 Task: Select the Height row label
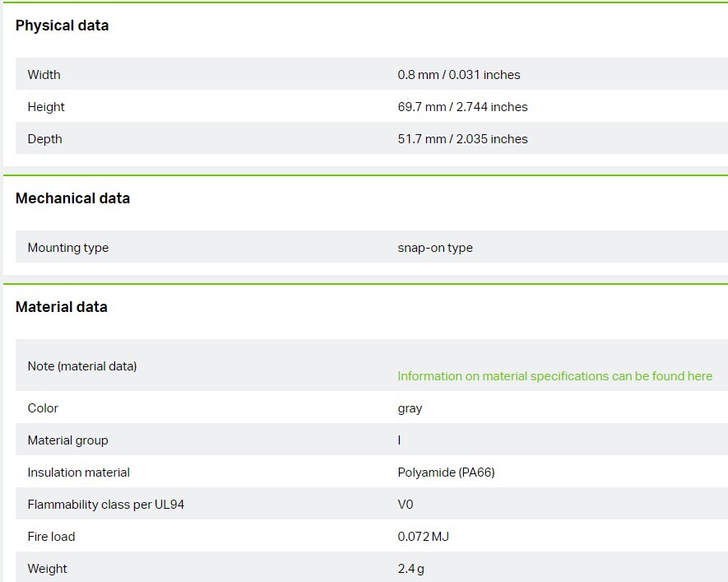tap(46, 107)
